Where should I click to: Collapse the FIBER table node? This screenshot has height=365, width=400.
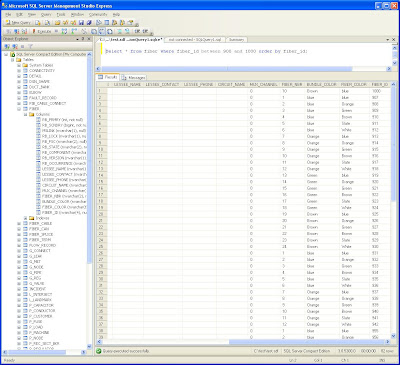(19, 109)
